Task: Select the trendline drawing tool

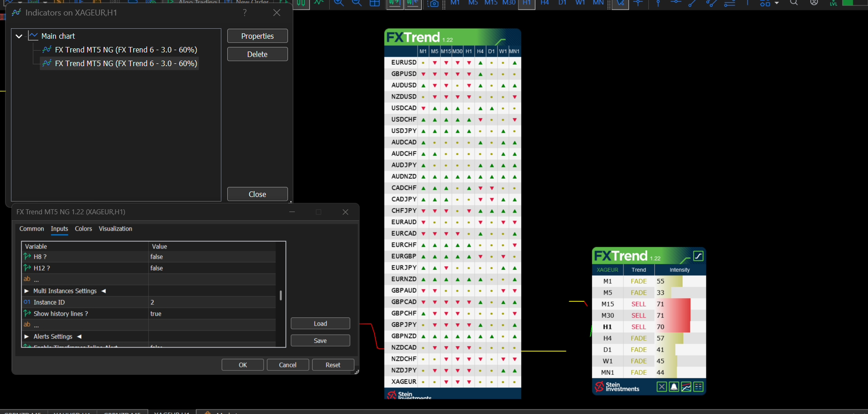Action: [x=692, y=3]
